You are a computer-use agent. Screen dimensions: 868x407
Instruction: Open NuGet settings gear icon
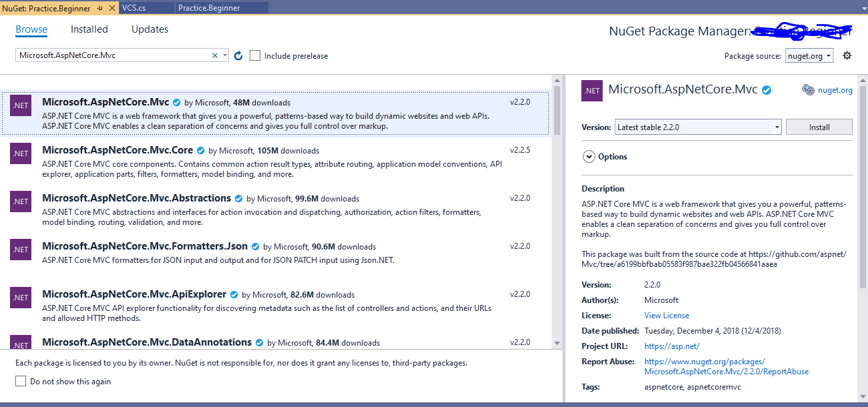click(847, 55)
